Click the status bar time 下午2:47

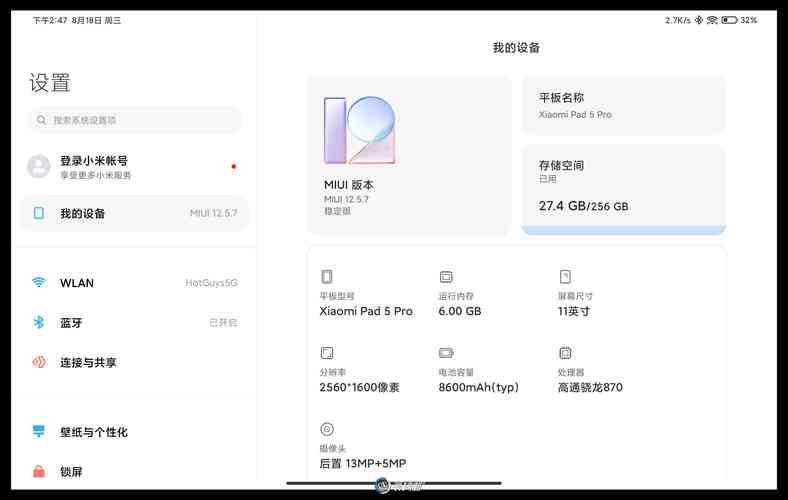[x=50, y=20]
